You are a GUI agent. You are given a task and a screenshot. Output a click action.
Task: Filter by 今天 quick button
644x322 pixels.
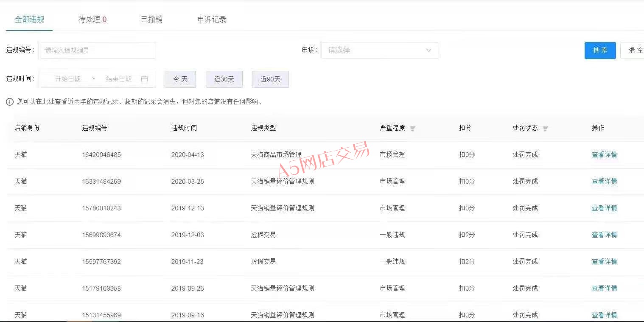(x=180, y=79)
